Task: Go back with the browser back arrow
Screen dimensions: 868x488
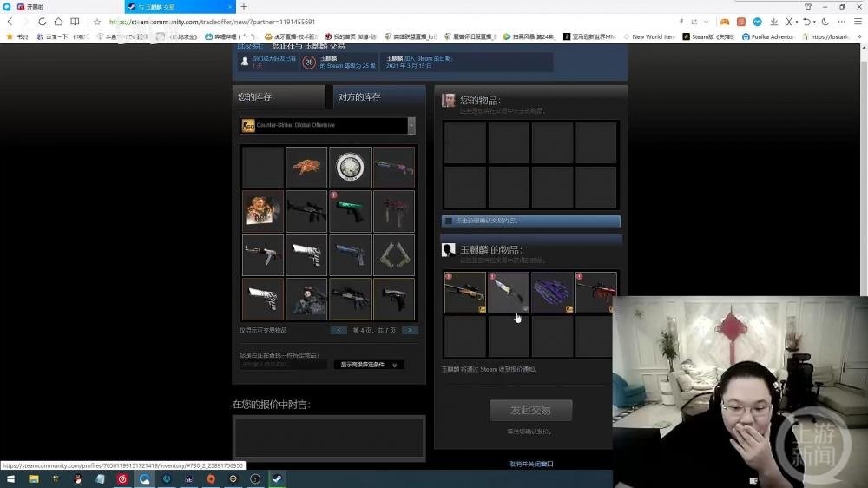Action: point(10,22)
